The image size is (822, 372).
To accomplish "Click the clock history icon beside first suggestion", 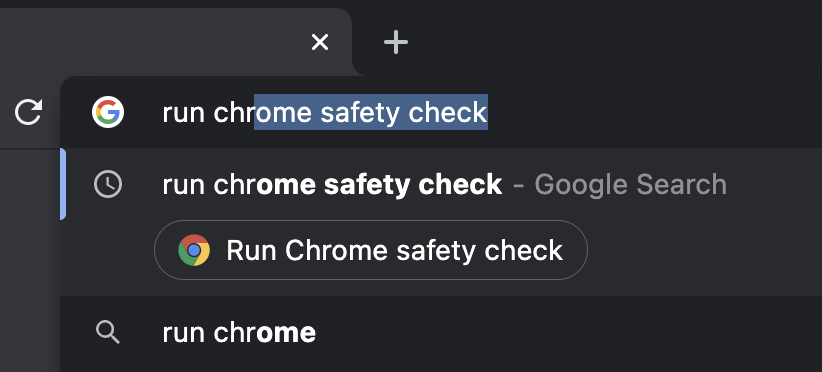I will [x=108, y=184].
